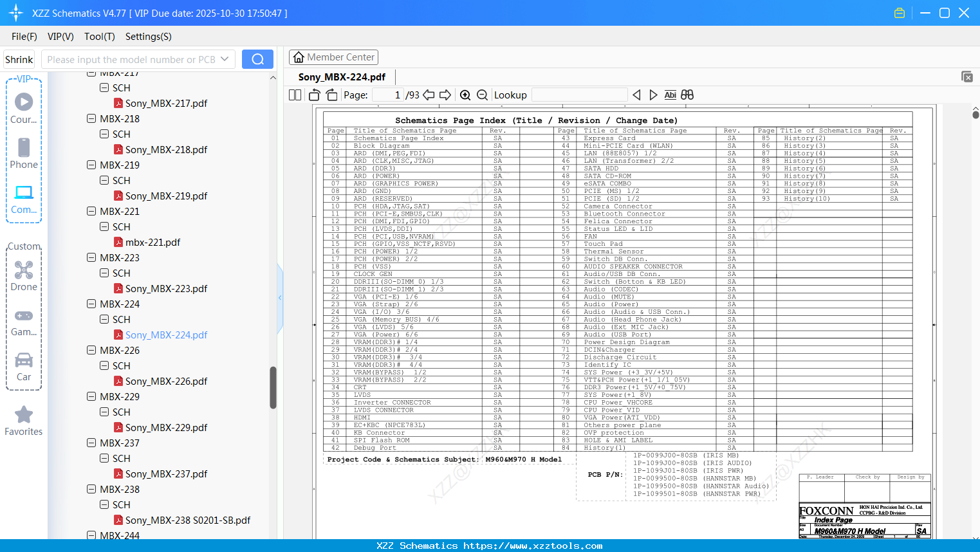Open the Tool(T) menu
This screenshot has height=552, width=980.
(100, 37)
